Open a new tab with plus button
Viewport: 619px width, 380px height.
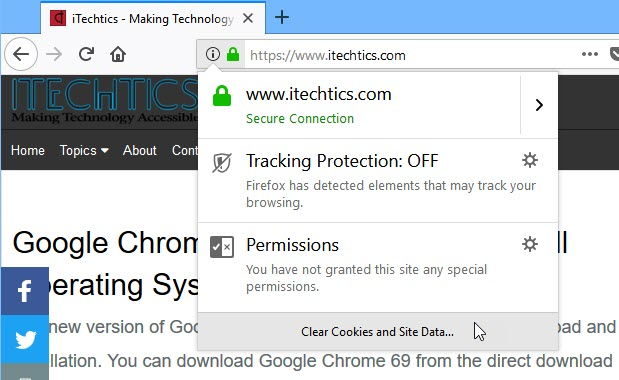click(282, 17)
